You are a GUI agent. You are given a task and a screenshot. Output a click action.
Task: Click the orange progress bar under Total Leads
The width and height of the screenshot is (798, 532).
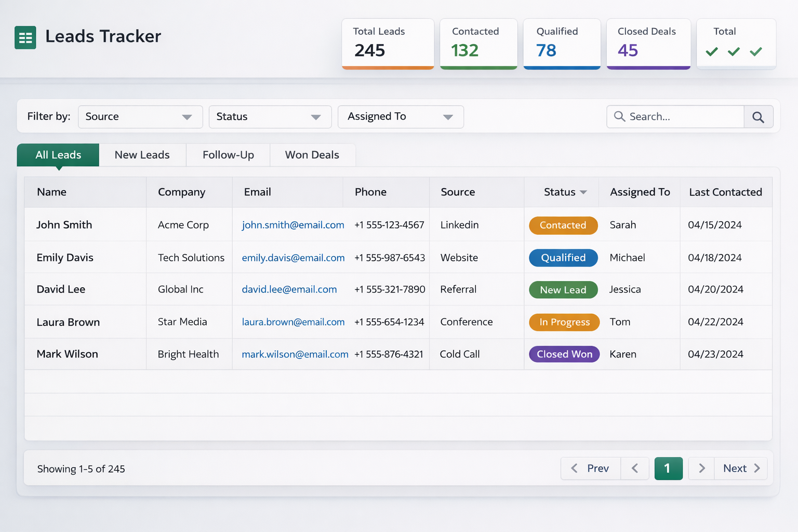pyautogui.click(x=388, y=66)
